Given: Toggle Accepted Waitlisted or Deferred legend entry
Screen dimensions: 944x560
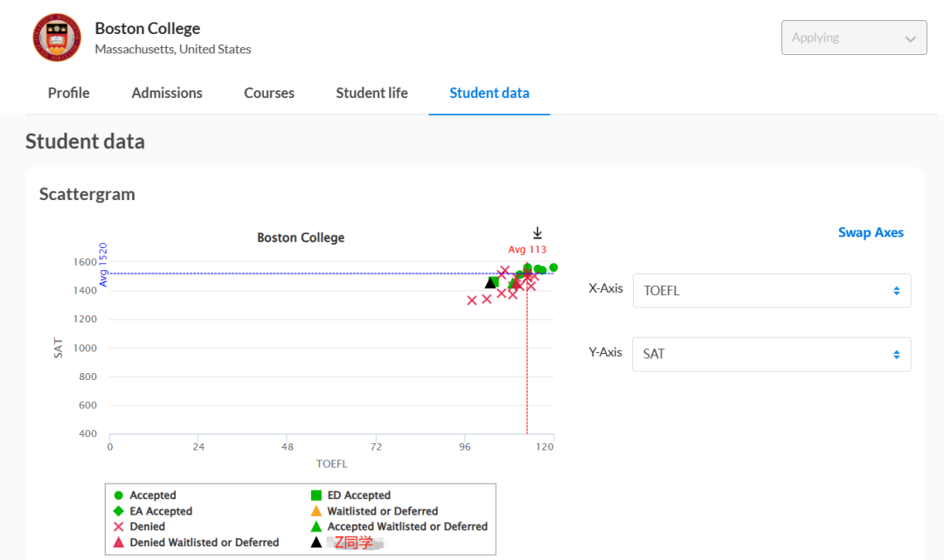Looking at the screenshot, I should pyautogui.click(x=399, y=526).
